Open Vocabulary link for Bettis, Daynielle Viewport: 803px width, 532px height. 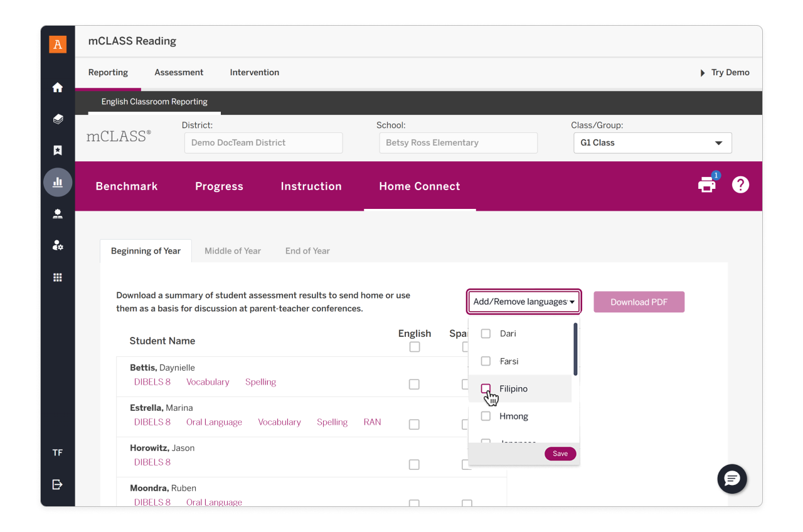tap(208, 382)
